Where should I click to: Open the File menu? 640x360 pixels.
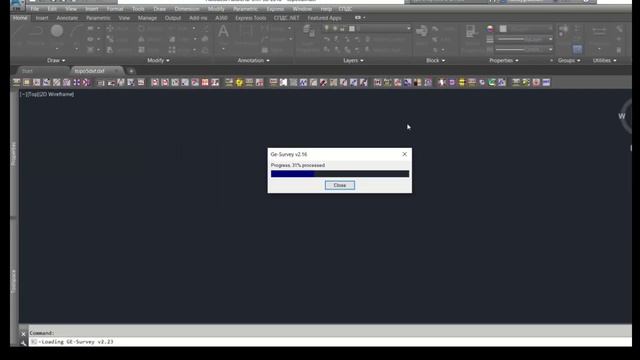35,9
